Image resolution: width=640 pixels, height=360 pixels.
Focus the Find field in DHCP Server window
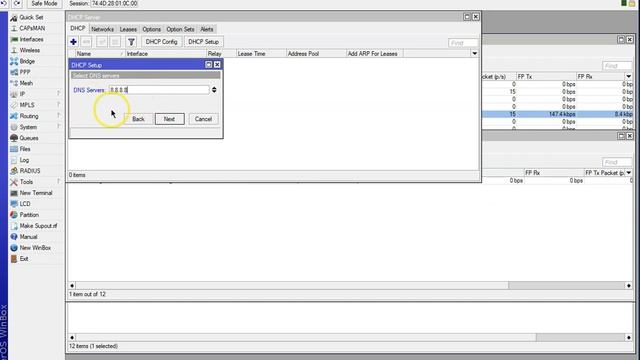pos(462,43)
